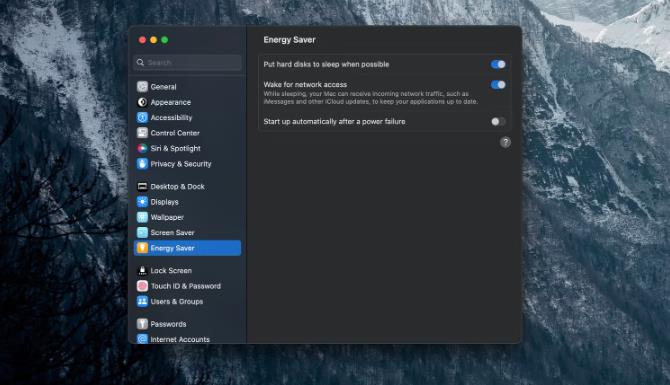
Task: Click the Passwords key icon
Action: (x=142, y=324)
